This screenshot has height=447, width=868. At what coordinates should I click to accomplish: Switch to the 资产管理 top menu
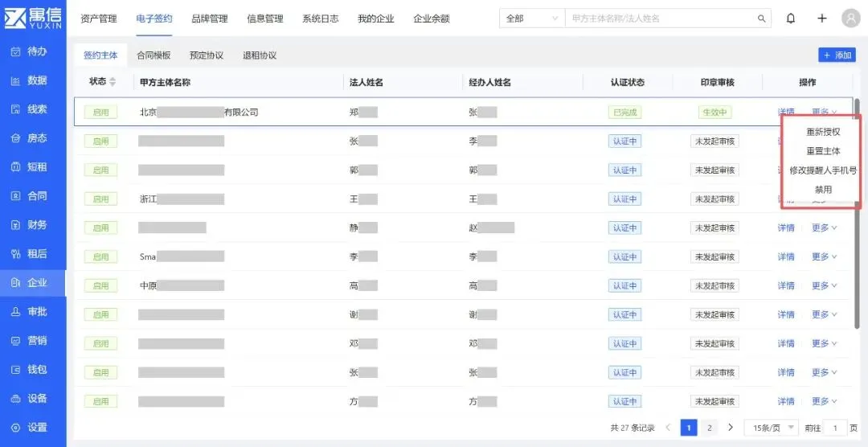99,18
